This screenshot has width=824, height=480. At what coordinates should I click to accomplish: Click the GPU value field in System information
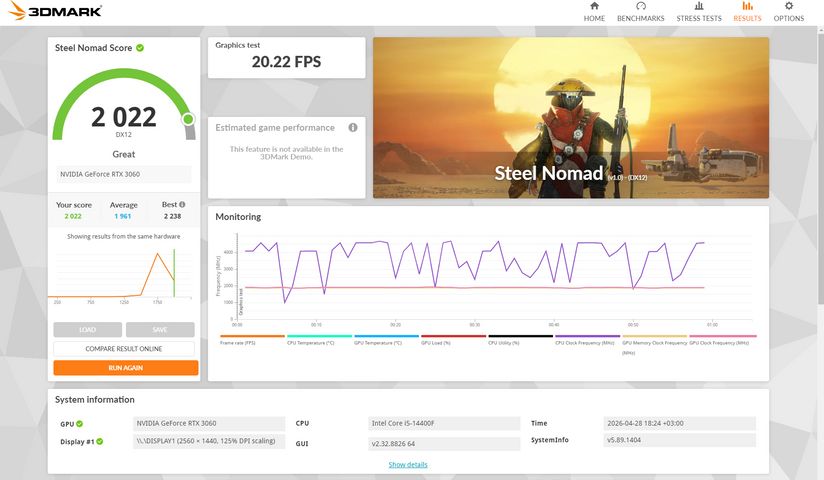(209, 423)
